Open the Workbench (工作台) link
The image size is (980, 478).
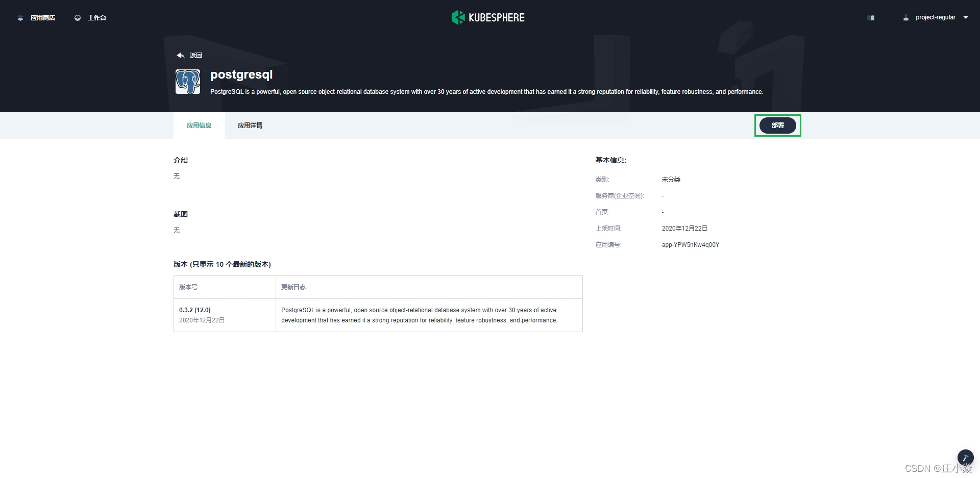97,18
